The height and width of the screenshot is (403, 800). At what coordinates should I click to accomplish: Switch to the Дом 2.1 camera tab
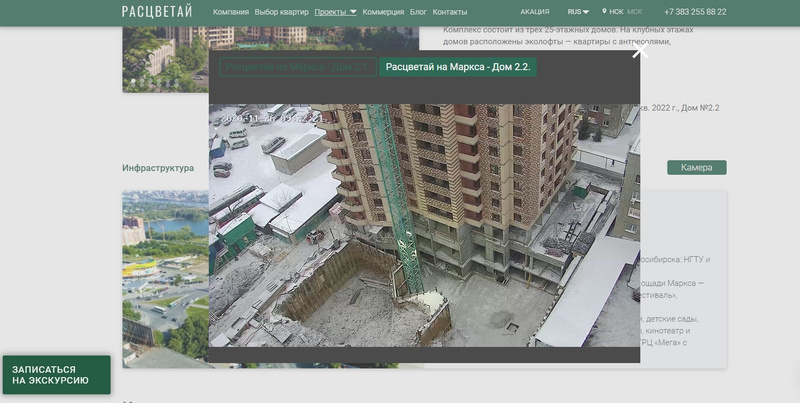(x=297, y=67)
